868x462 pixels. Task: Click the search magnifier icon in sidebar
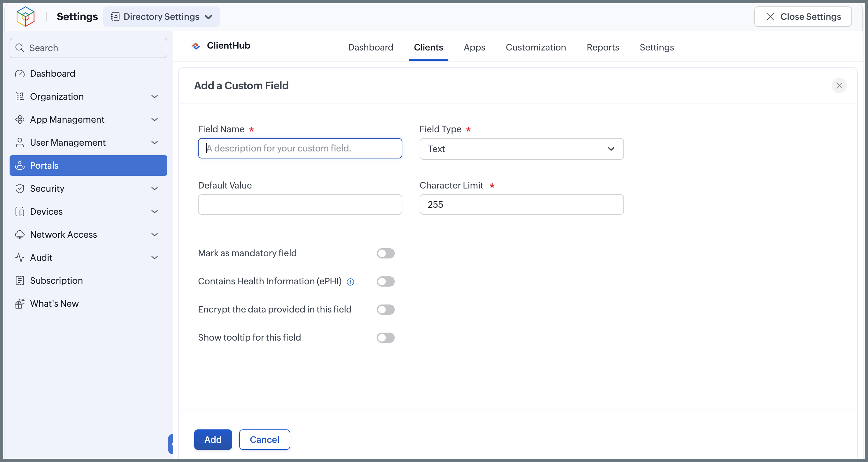[20, 48]
